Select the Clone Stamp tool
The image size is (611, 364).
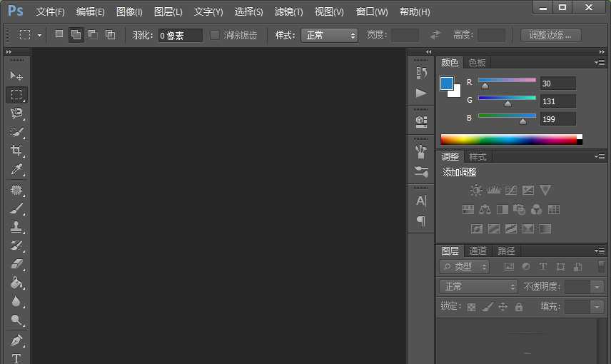16,227
